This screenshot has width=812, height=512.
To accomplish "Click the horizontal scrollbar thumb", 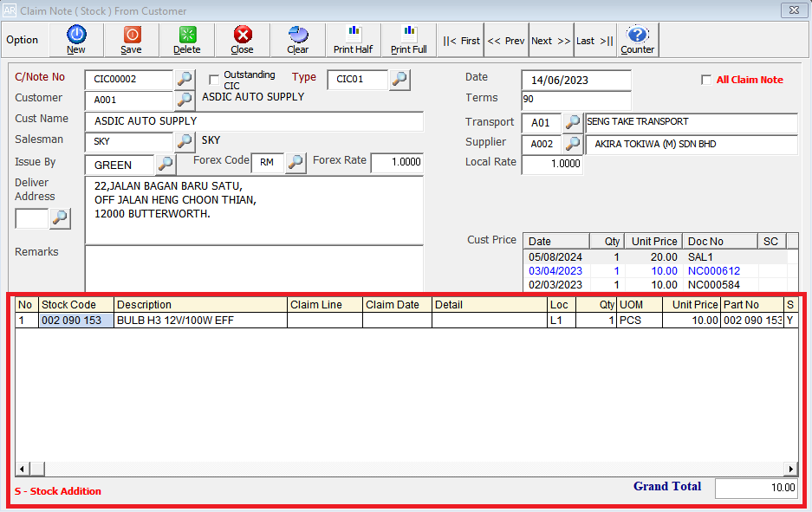I will pyautogui.click(x=37, y=469).
